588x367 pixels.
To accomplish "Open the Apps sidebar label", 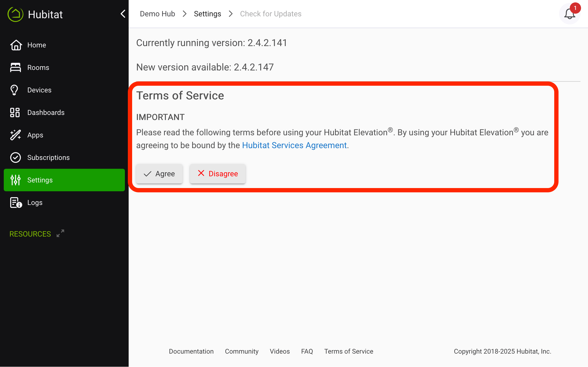I will [x=35, y=135].
